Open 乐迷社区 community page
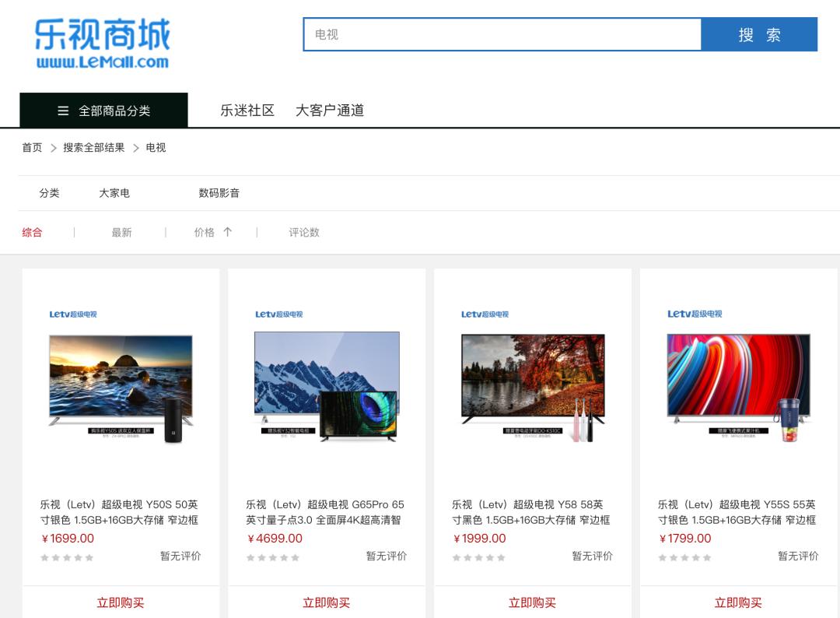Screen dimensions: 840x618 click(247, 111)
